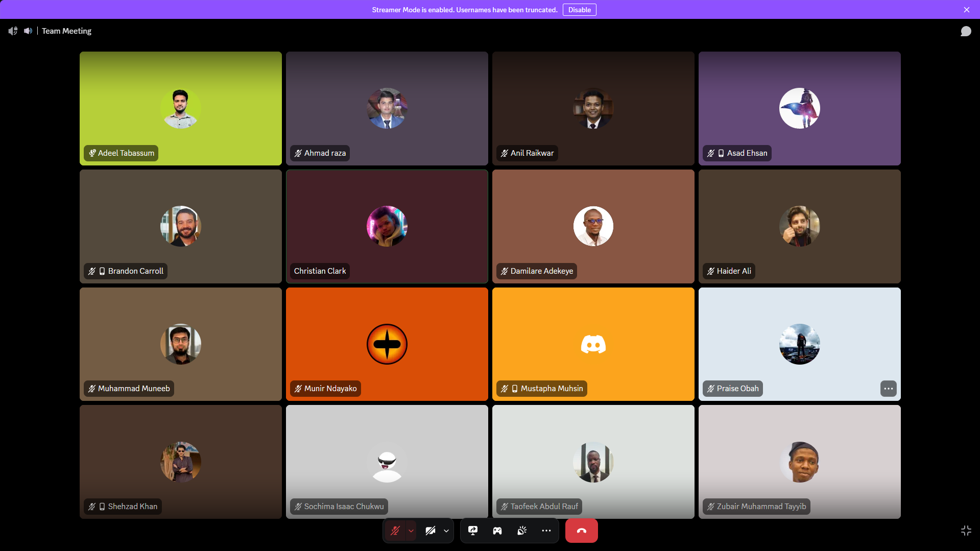980x551 pixels.
Task: Start an activity with the gamepad icon
Action: [497, 531]
